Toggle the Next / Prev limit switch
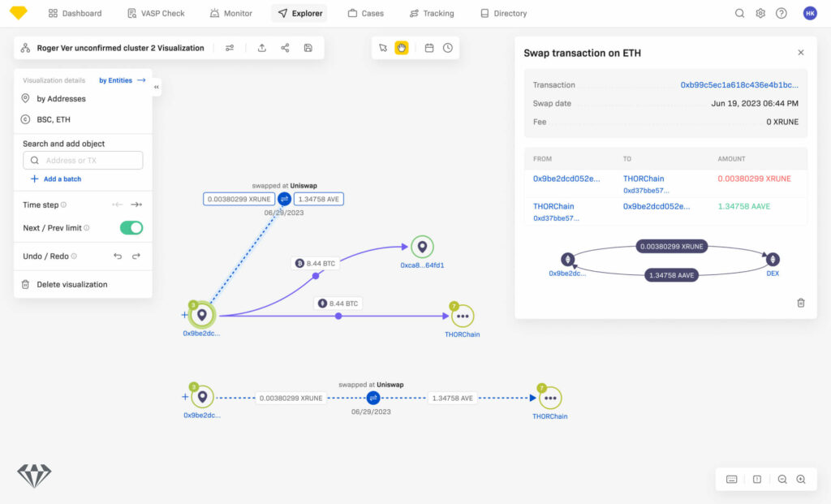831x504 pixels. point(131,228)
